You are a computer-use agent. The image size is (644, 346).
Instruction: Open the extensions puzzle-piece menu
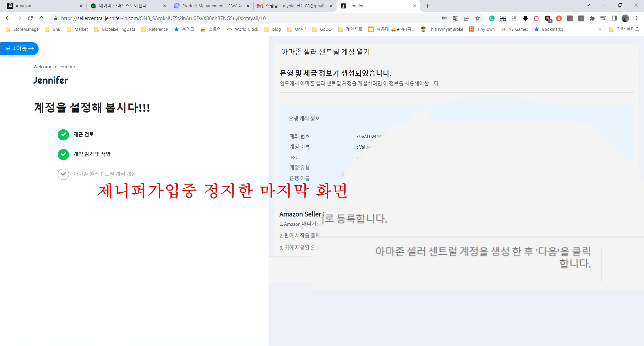point(592,18)
